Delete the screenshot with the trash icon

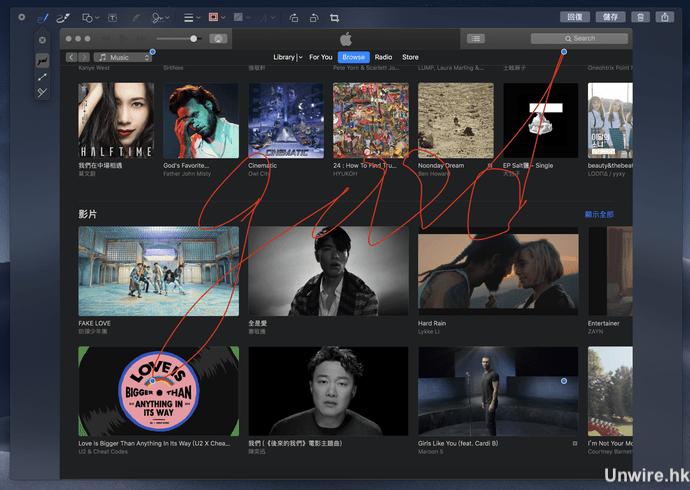pyautogui.click(x=640, y=17)
